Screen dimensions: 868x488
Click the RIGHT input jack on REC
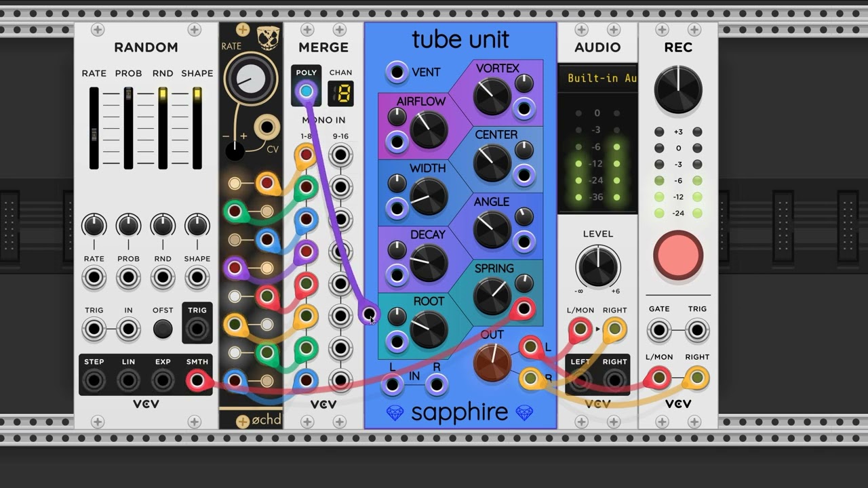[697, 377]
